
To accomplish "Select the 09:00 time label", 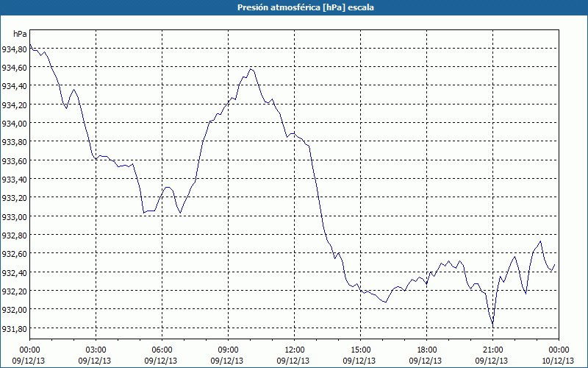I will [228, 350].
